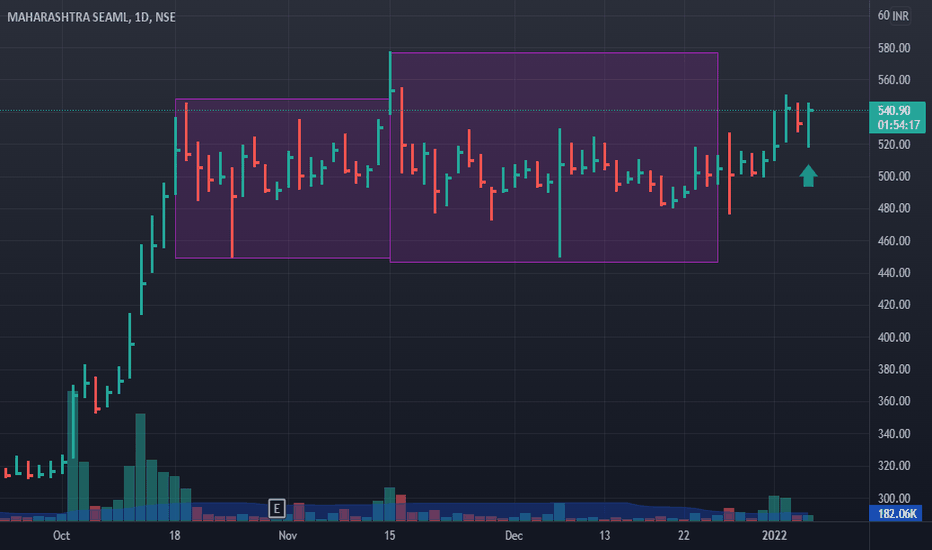Click the 22 date axis label
Screen dimensions: 932x550
coord(684,536)
